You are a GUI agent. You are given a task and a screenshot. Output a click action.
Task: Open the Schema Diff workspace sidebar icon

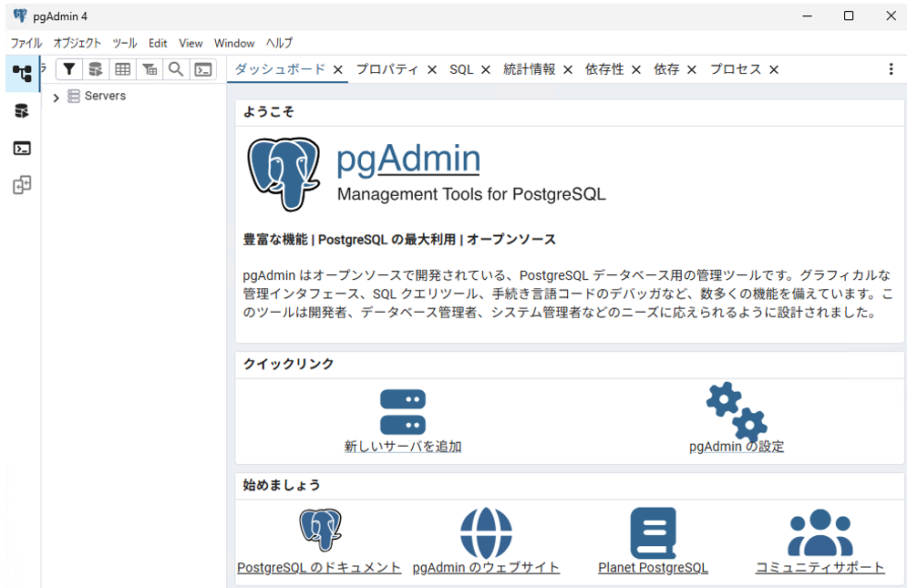pyautogui.click(x=22, y=185)
